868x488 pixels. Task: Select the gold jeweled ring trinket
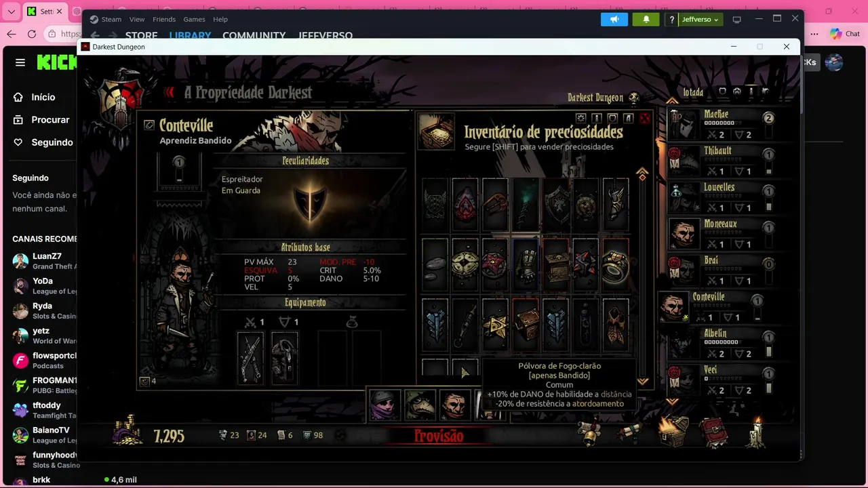click(x=616, y=264)
